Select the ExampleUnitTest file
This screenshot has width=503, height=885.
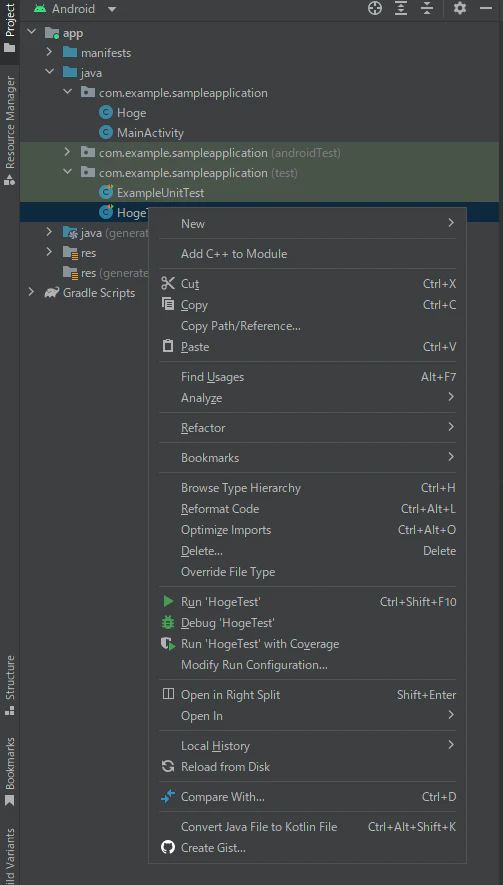click(x=160, y=192)
